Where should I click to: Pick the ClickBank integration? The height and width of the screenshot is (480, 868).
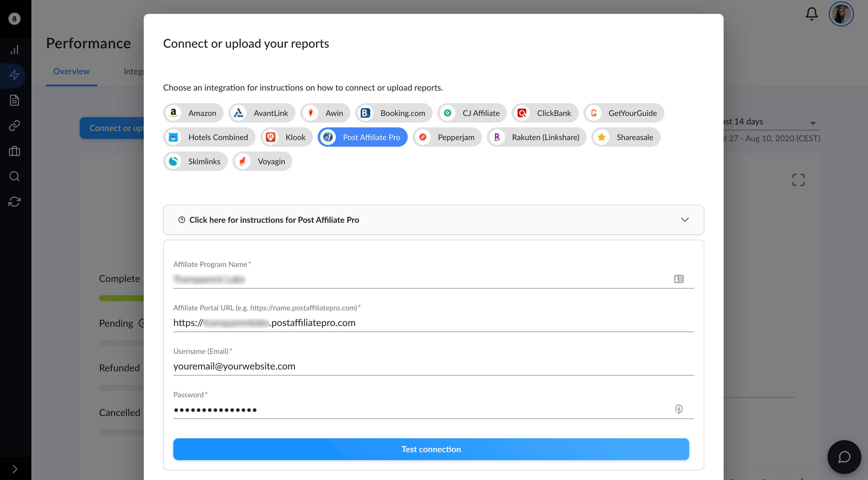point(545,113)
